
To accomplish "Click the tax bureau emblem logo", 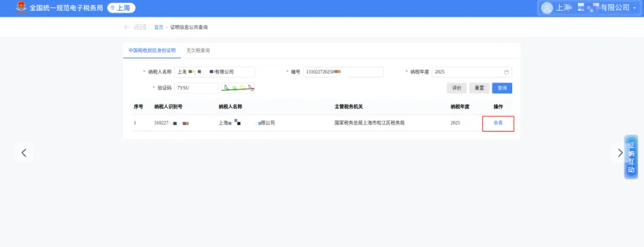I will pyautogui.click(x=20, y=8).
